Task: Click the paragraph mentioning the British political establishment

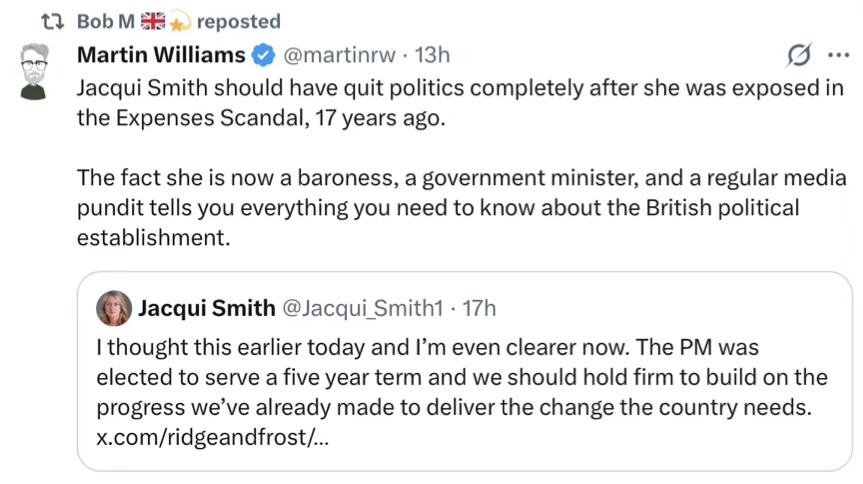Action: [x=438, y=208]
